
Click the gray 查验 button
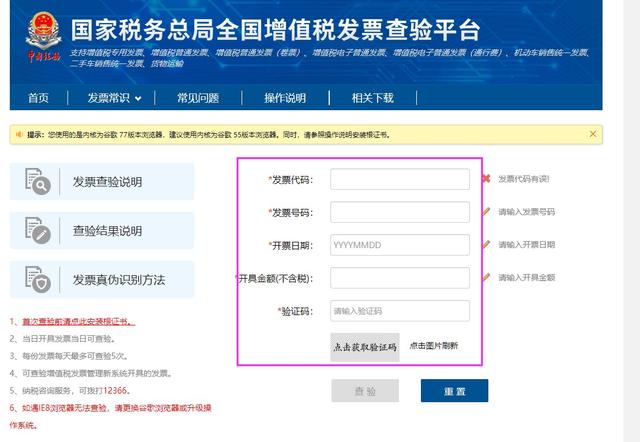[365, 391]
